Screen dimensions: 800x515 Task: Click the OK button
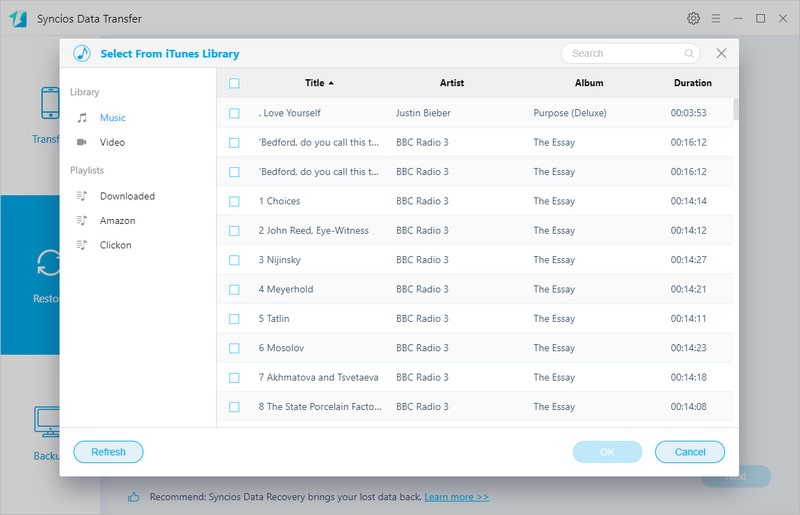point(607,452)
